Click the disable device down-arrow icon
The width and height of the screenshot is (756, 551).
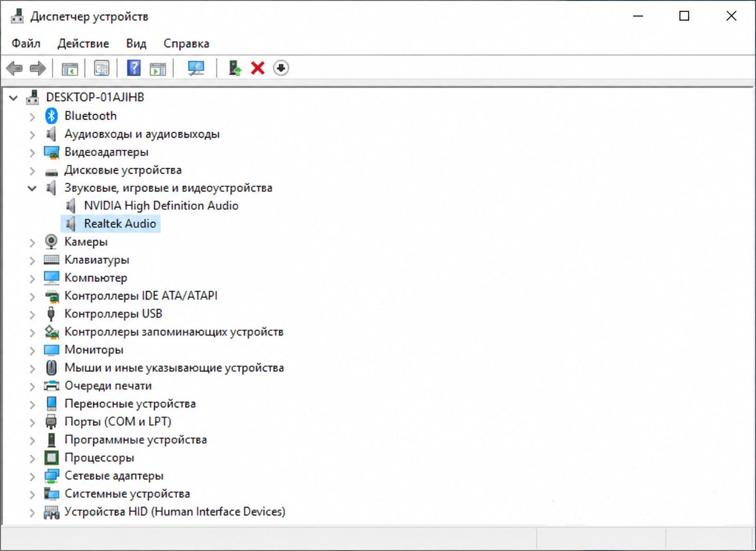281,68
